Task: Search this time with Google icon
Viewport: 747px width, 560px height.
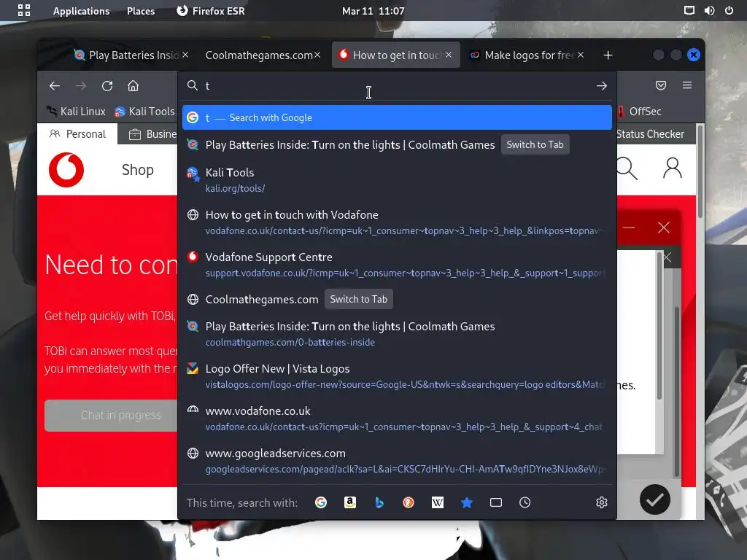Action: 321,502
